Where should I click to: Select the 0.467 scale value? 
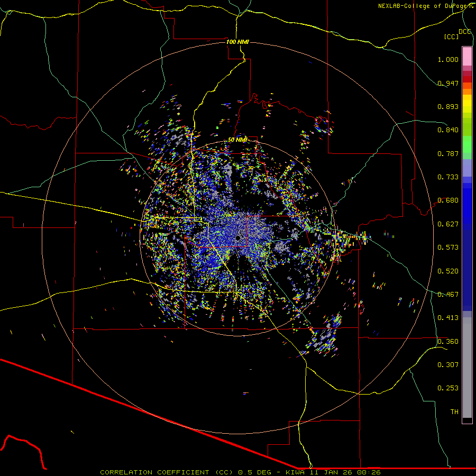pos(448,295)
